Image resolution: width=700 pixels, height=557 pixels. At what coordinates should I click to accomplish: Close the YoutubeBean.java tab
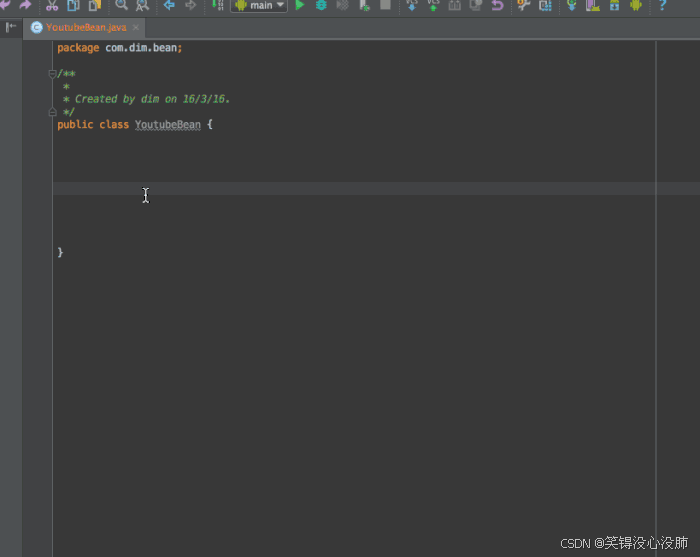[136, 27]
